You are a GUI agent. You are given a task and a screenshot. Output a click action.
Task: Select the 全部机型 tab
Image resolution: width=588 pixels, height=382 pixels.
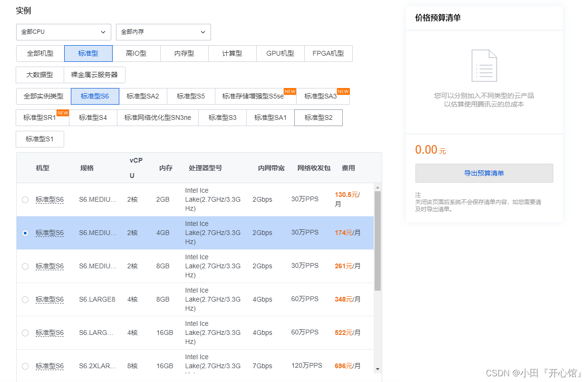40,54
